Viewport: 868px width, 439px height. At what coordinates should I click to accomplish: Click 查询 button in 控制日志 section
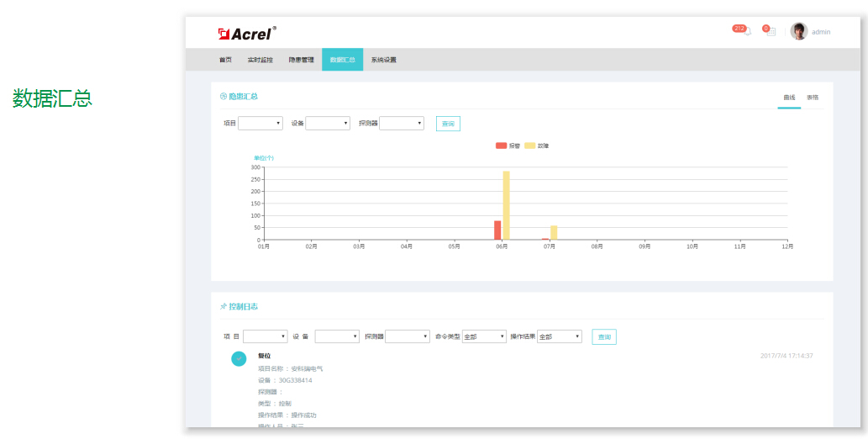[604, 336]
